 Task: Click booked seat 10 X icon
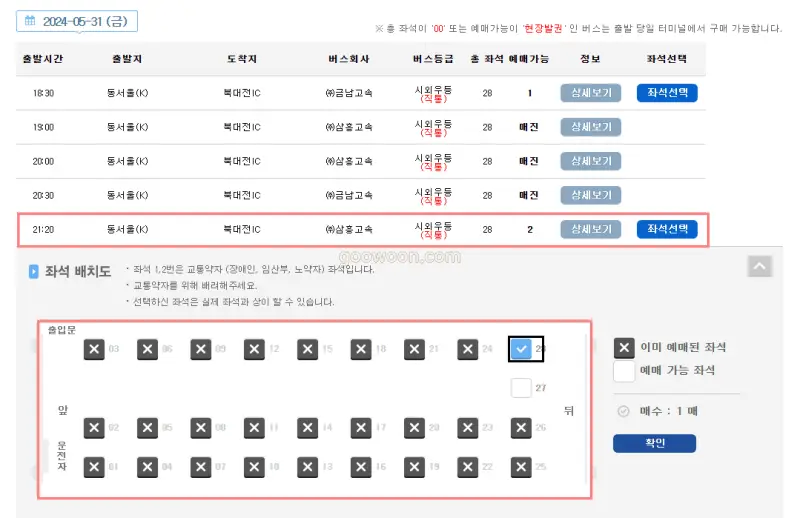click(x=254, y=467)
